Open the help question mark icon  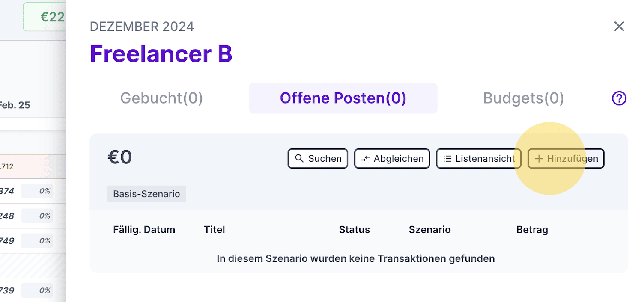click(619, 98)
